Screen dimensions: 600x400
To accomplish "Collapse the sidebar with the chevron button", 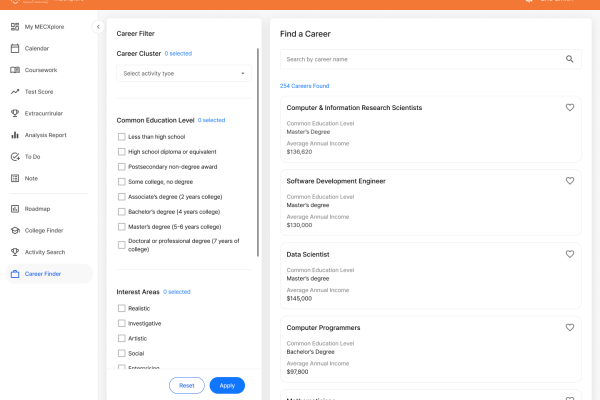I will pyautogui.click(x=98, y=27).
